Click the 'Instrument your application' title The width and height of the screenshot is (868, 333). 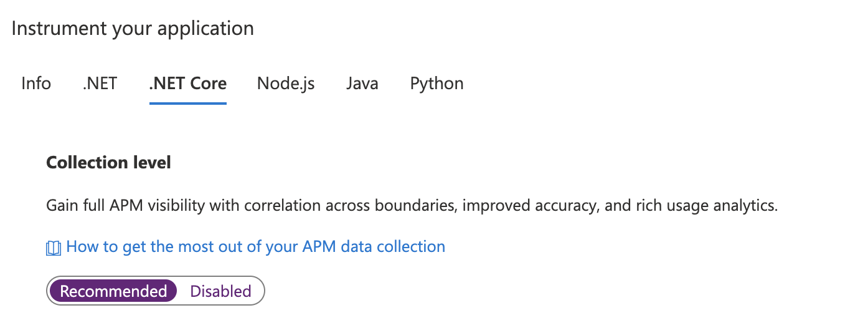point(133,29)
